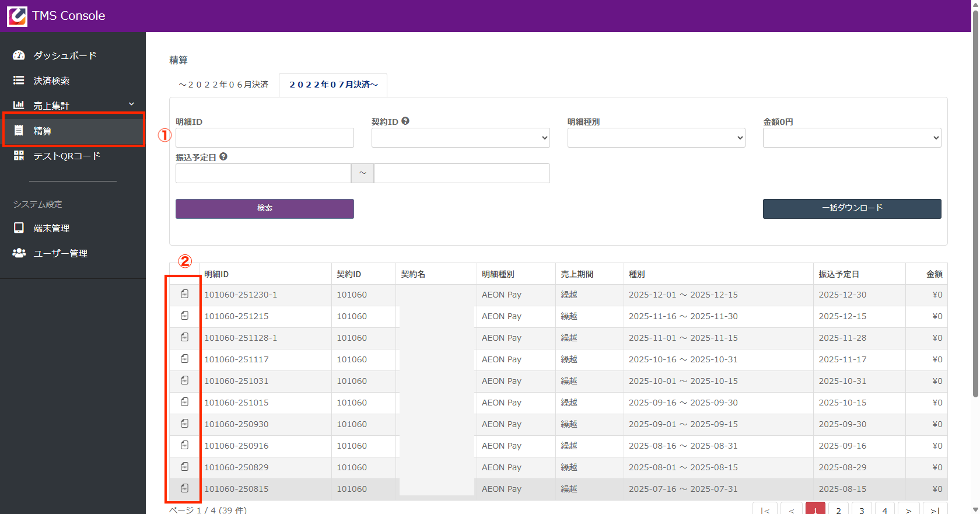Click the 明細ID input field
This screenshot has height=514, width=980.
click(264, 138)
